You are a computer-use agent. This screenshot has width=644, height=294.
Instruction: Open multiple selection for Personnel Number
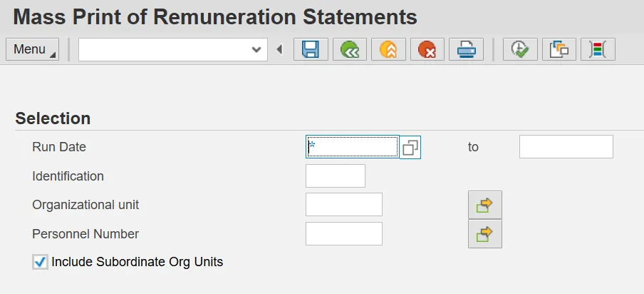[x=484, y=233]
